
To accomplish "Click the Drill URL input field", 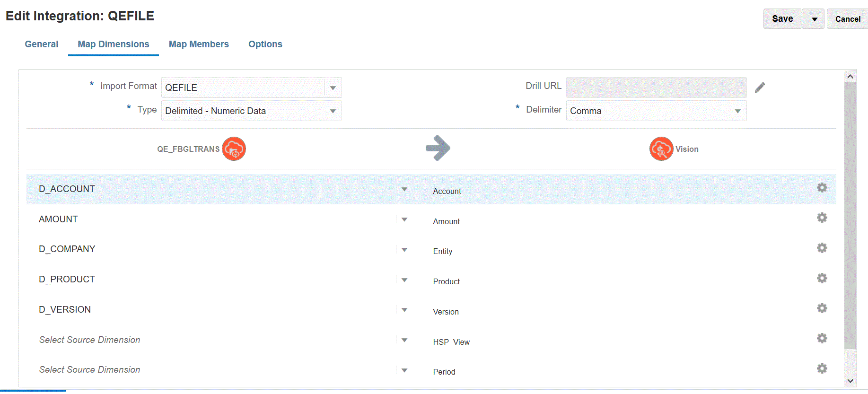I will point(656,88).
